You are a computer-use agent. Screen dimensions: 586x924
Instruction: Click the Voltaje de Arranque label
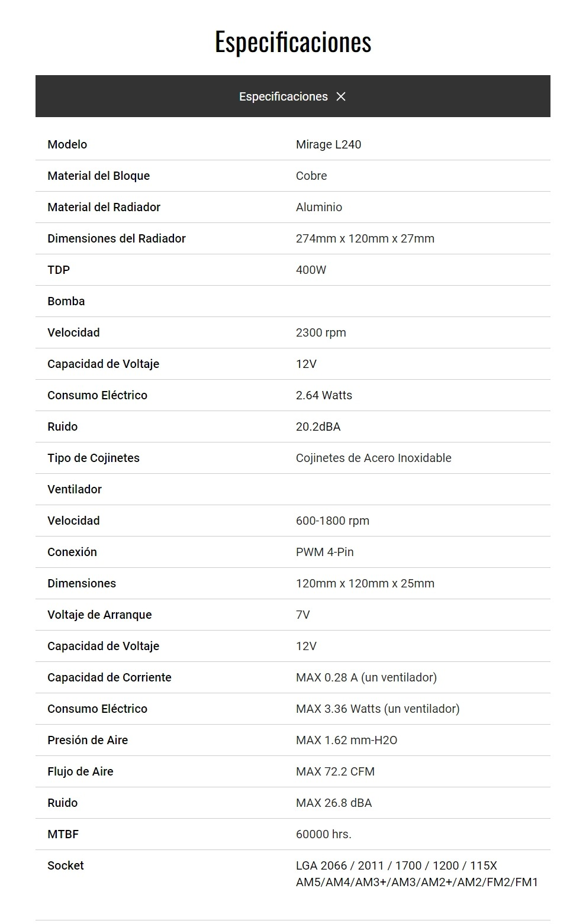tap(99, 615)
